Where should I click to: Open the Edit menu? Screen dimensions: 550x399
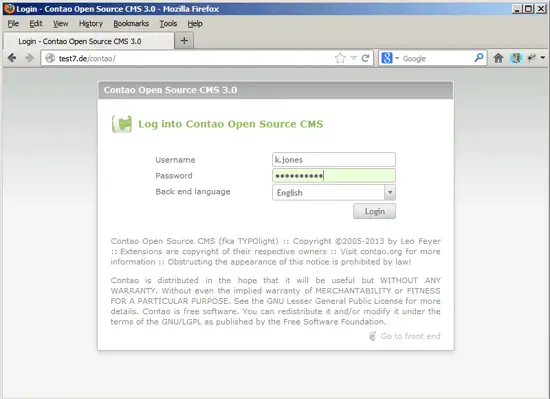pos(36,23)
